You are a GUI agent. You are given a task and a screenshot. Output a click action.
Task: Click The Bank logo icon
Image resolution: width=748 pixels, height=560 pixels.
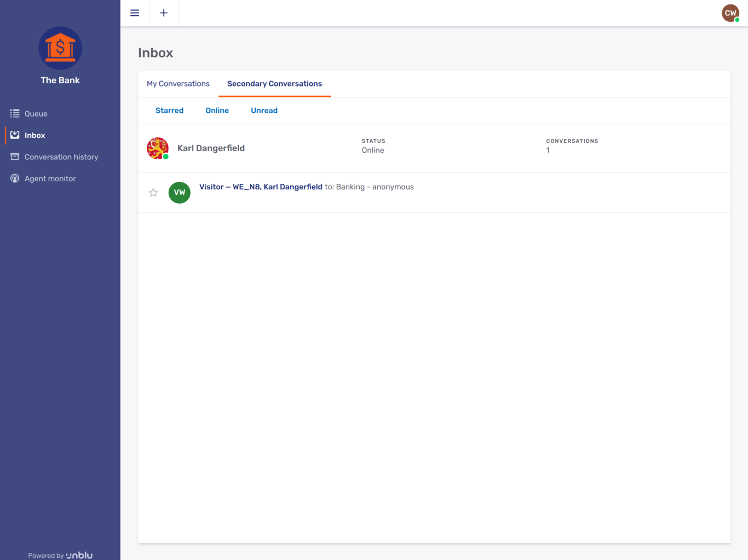click(60, 48)
